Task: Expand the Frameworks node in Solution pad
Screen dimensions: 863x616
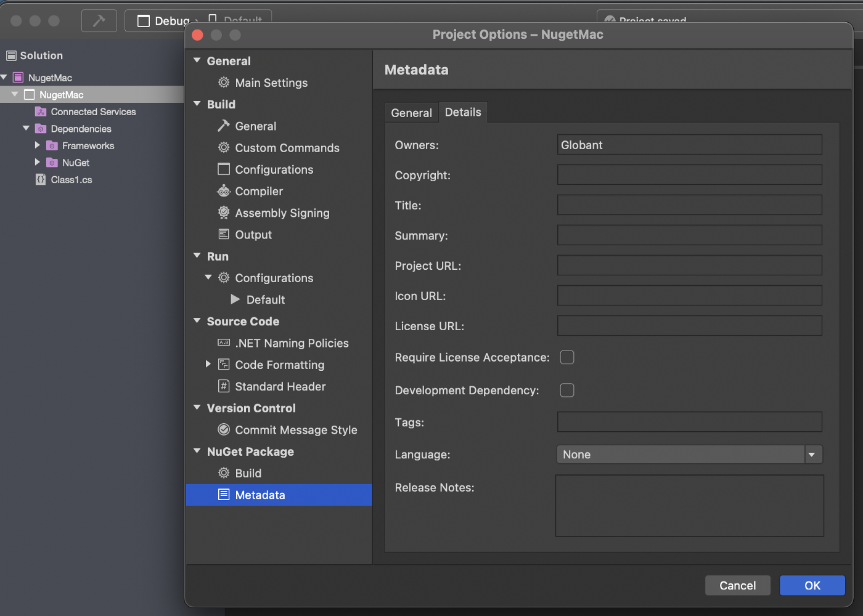Action: 38,145
